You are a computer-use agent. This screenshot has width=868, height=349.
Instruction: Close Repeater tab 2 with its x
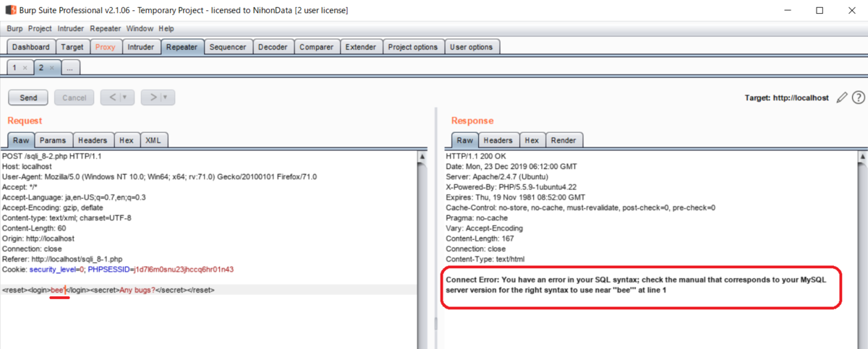52,67
